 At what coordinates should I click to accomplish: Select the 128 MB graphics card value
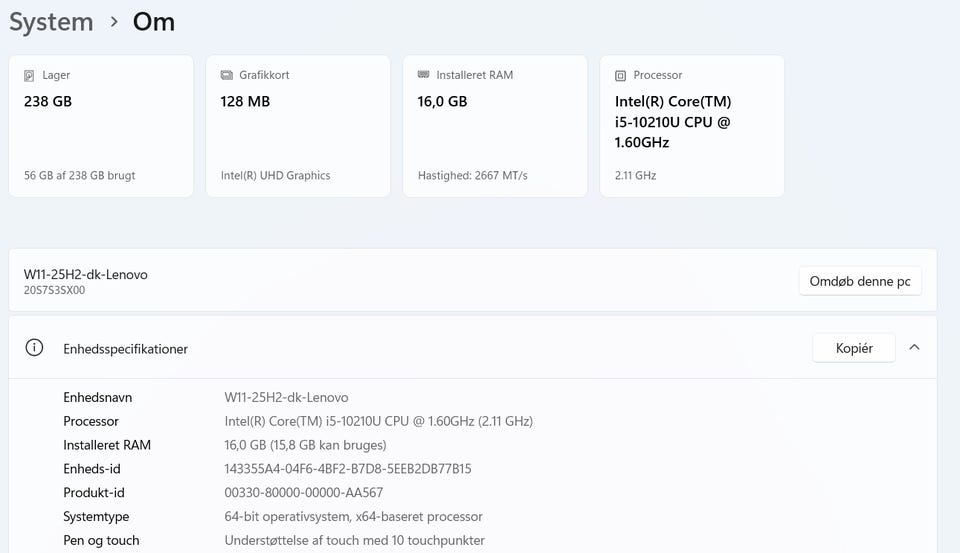tap(245, 101)
